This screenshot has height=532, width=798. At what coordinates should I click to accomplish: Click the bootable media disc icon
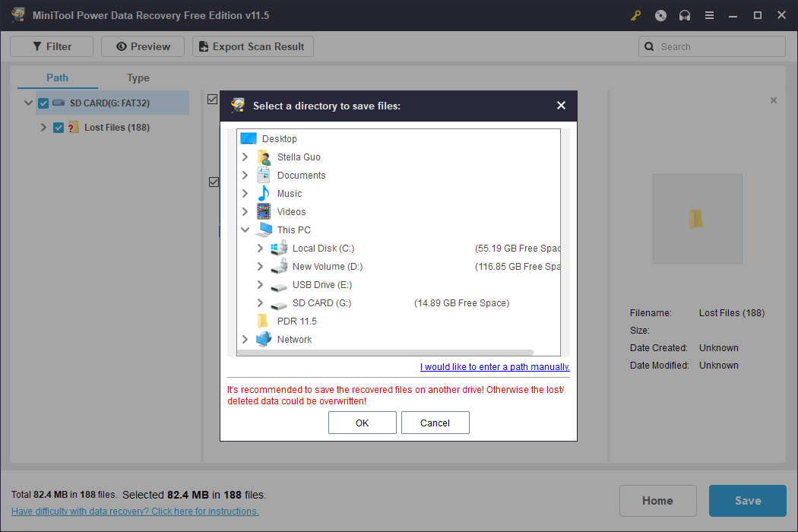click(660, 15)
